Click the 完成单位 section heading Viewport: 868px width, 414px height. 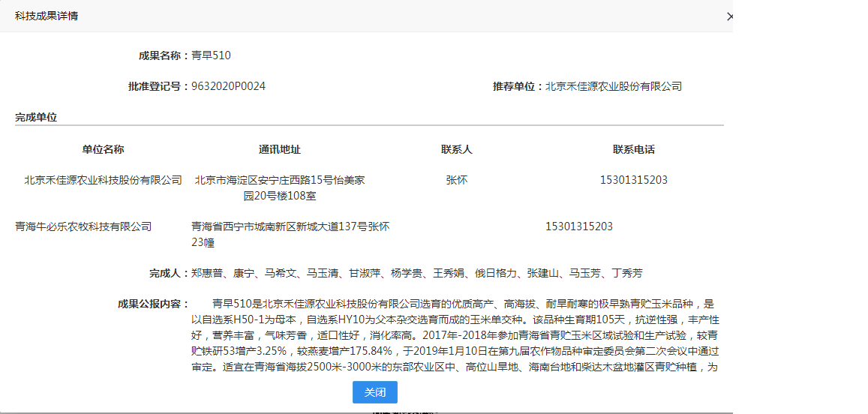tap(36, 117)
